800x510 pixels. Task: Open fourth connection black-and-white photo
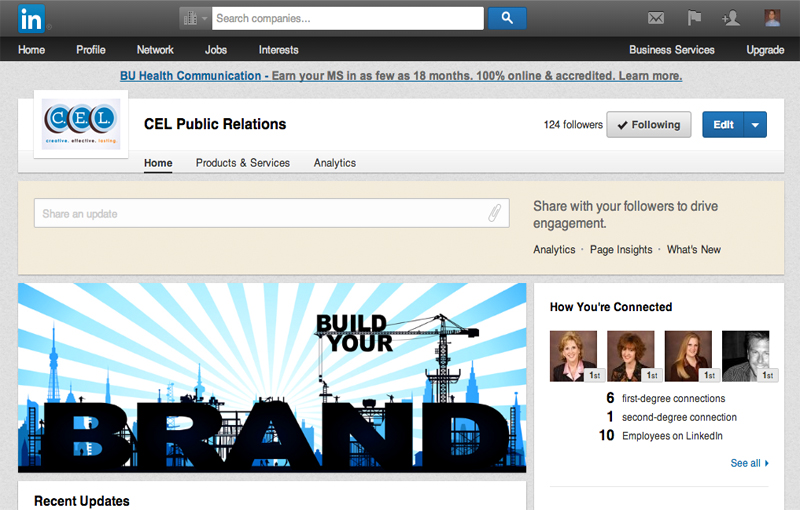point(745,356)
